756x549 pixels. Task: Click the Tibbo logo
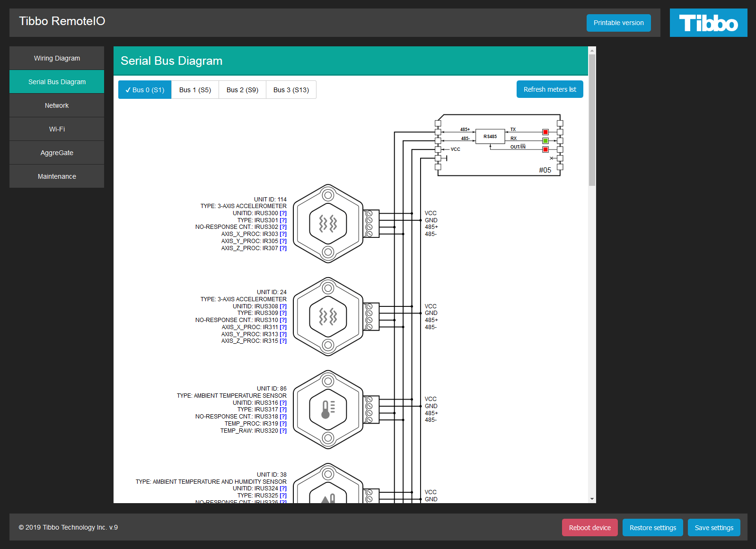point(708,23)
